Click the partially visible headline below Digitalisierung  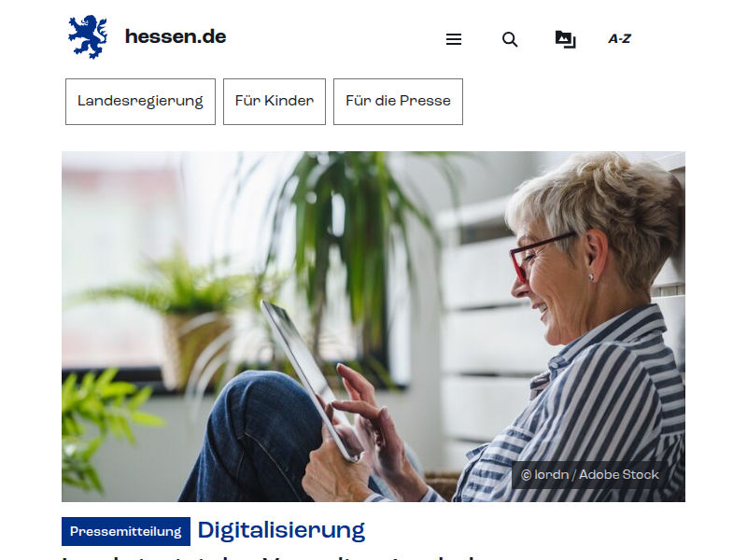click(x=269, y=557)
